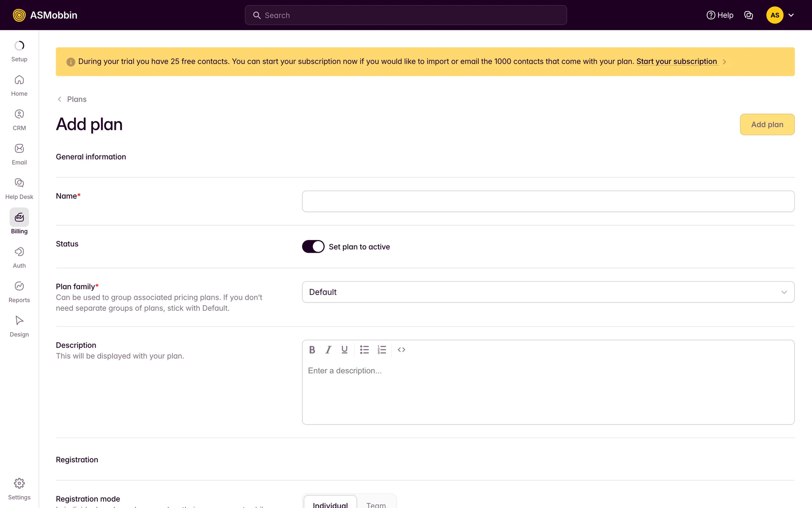Open Settings from the sidebar
The width and height of the screenshot is (812, 508).
tap(19, 489)
